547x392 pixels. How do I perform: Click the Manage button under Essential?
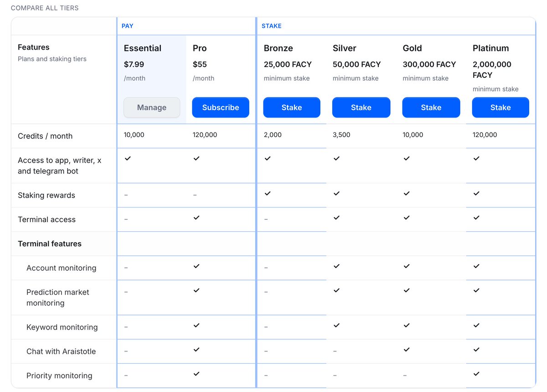152,107
